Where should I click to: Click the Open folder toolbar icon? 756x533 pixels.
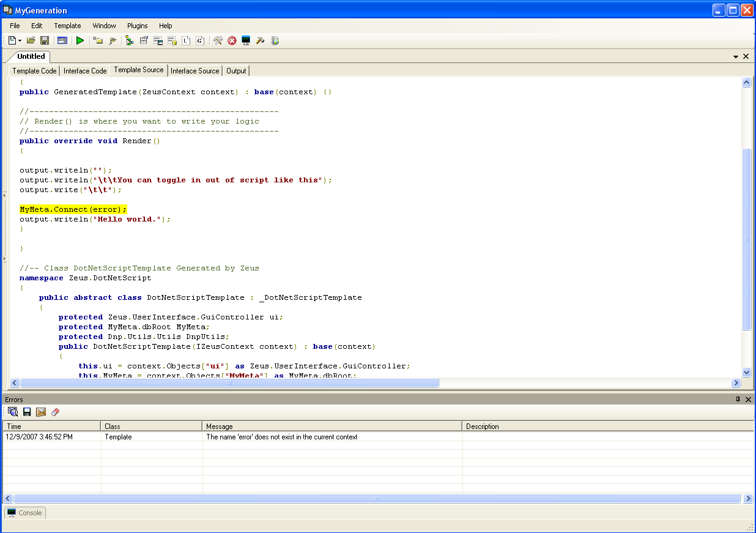point(31,40)
